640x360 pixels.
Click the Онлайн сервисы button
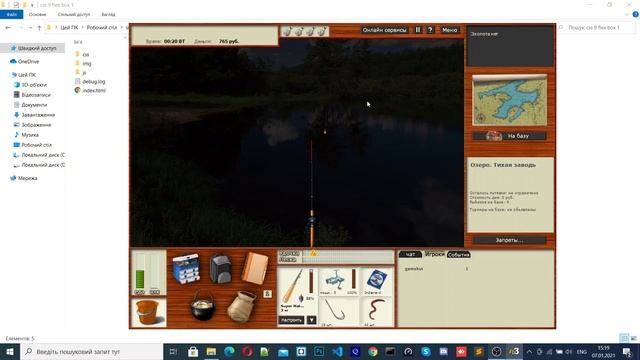[384, 30]
